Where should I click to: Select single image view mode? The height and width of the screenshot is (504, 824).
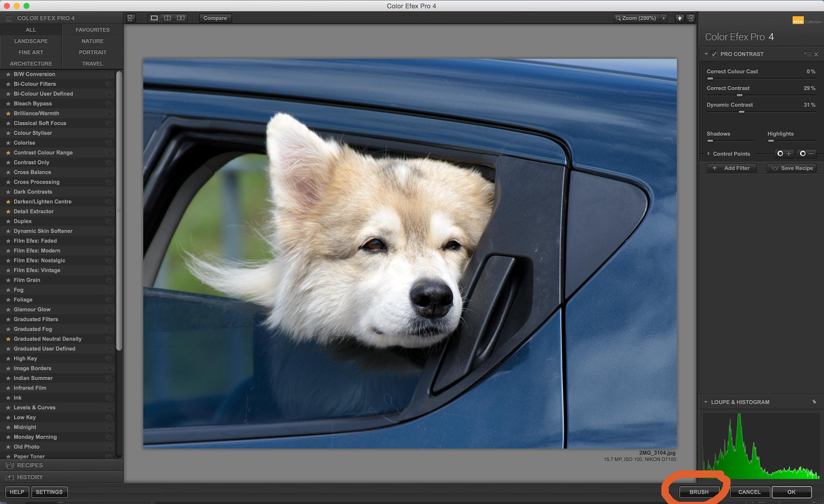point(154,18)
